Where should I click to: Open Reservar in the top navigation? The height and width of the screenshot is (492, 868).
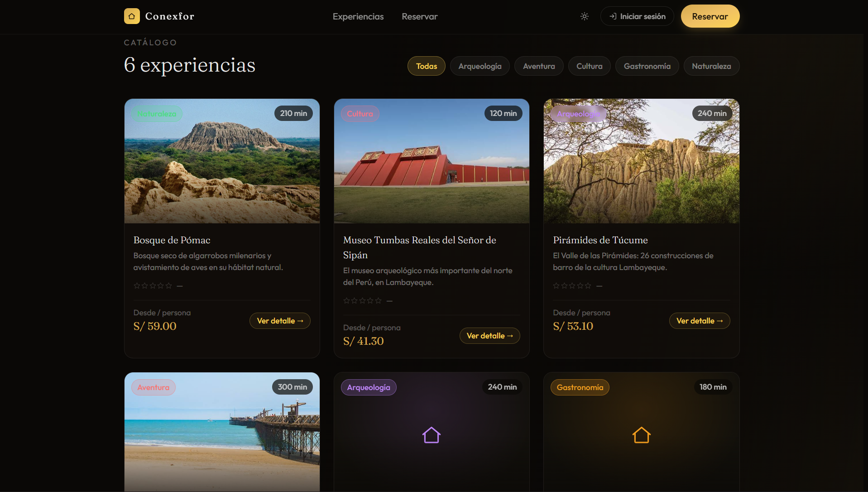(420, 16)
